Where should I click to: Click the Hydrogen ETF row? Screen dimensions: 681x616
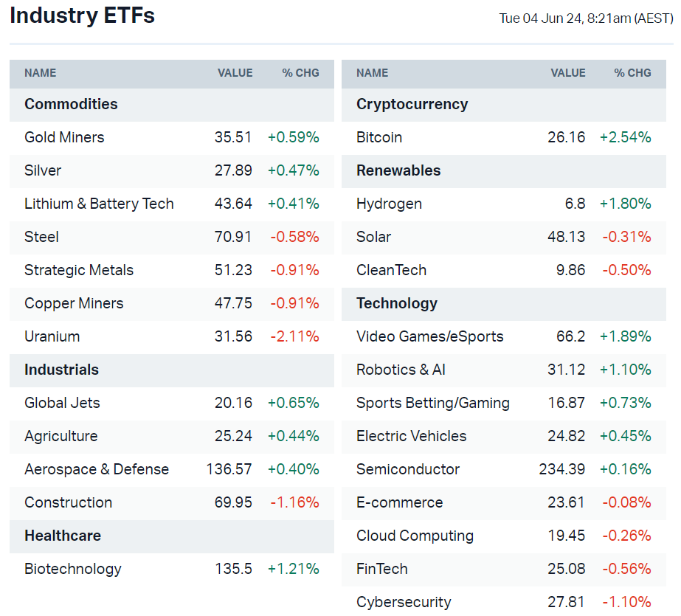[x=389, y=204]
